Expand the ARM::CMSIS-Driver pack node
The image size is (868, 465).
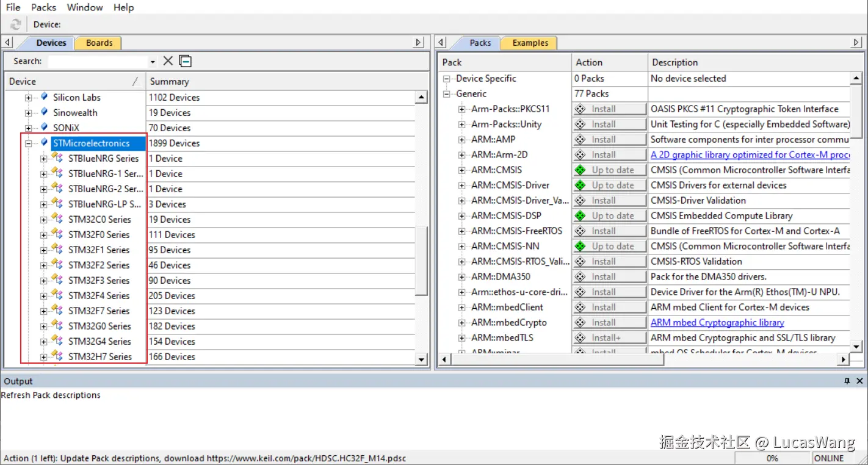(x=462, y=186)
